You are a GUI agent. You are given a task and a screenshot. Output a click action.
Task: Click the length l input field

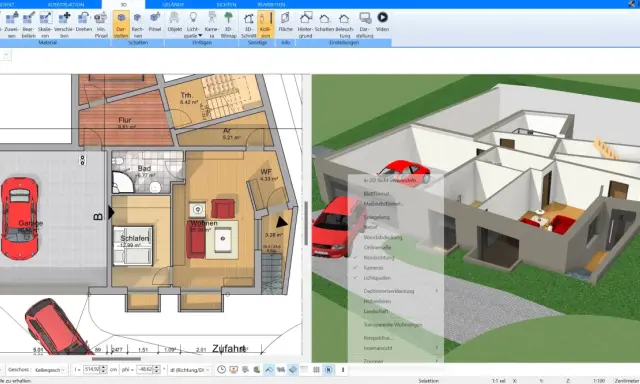click(x=91, y=369)
